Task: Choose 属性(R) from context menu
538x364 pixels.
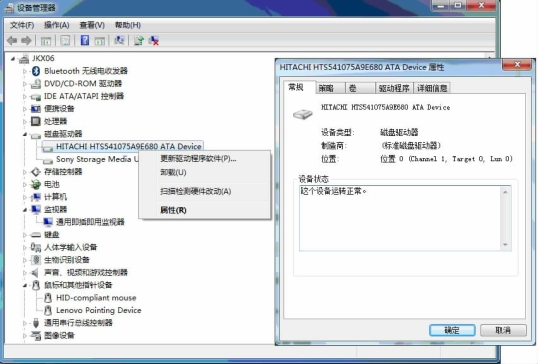Action: point(204,210)
